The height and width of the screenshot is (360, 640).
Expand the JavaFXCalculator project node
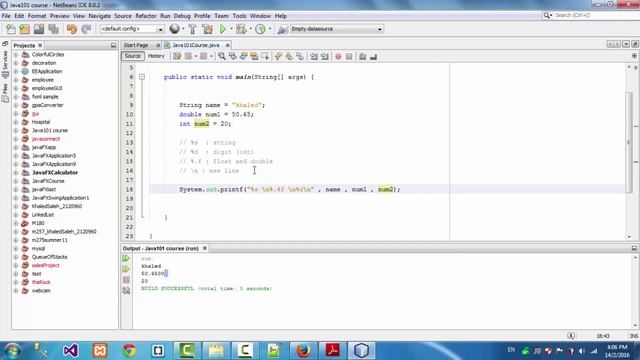(16, 172)
